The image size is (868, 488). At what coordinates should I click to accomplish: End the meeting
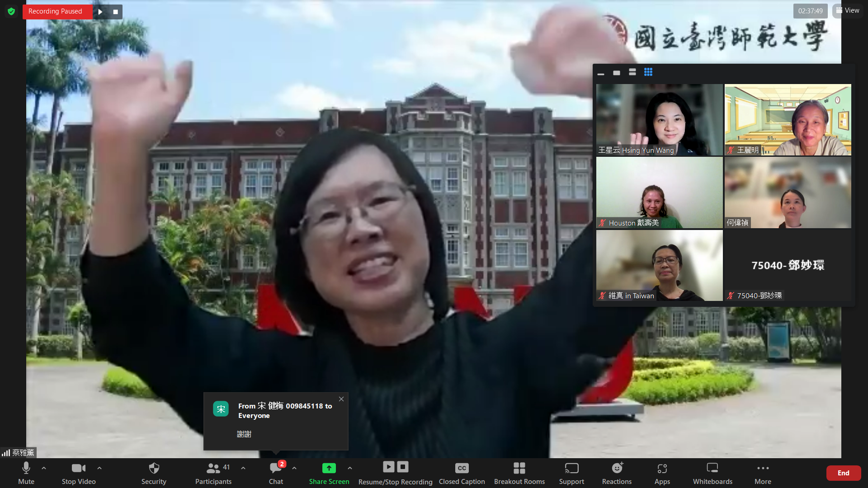point(844,473)
